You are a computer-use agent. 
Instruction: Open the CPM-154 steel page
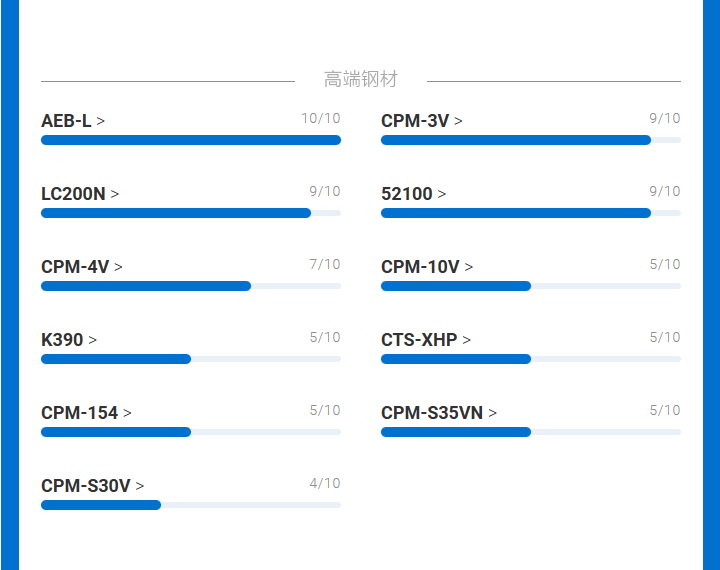click(x=85, y=413)
